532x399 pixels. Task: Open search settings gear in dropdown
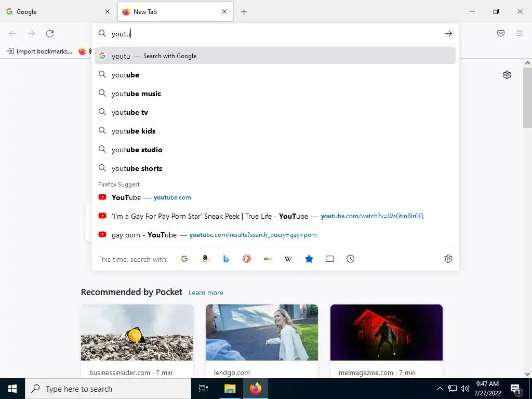[x=448, y=259]
